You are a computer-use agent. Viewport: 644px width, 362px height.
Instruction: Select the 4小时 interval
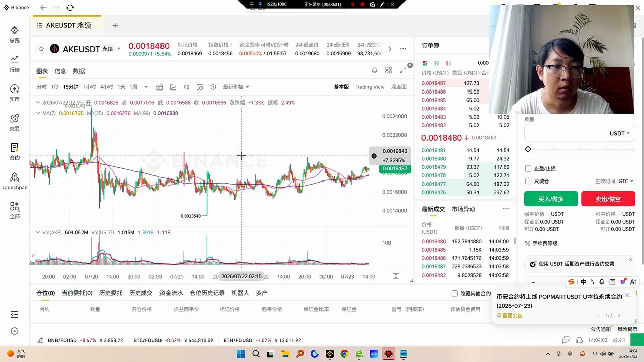(x=106, y=87)
